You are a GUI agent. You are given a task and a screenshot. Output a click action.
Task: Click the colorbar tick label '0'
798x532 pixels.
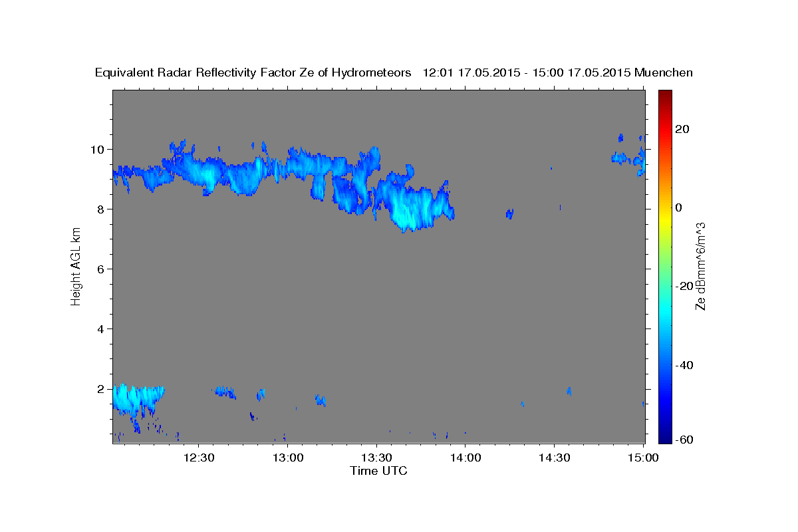[679, 207]
